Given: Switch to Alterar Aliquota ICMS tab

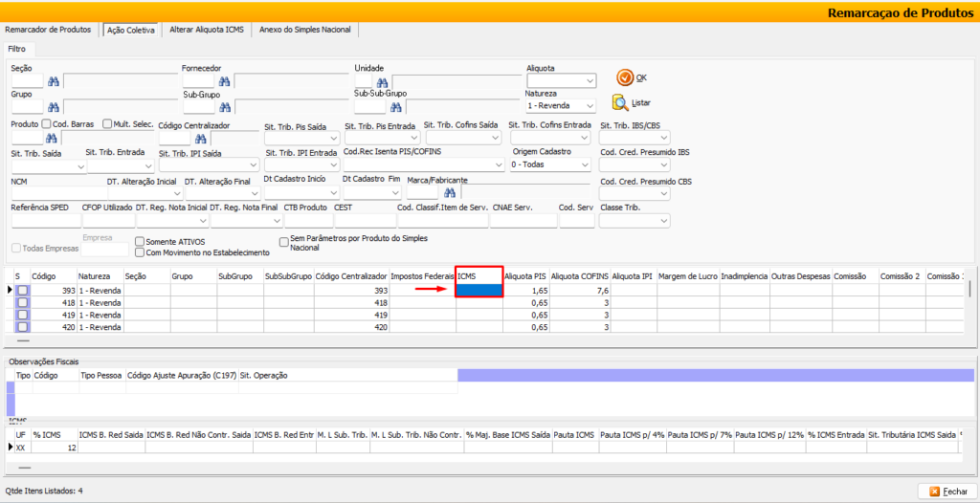Looking at the screenshot, I should pos(207,30).
